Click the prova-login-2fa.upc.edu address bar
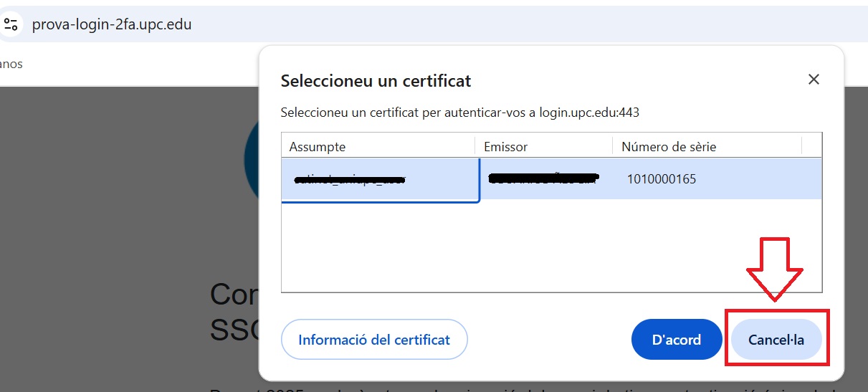The height and width of the screenshot is (392, 868). pyautogui.click(x=112, y=24)
